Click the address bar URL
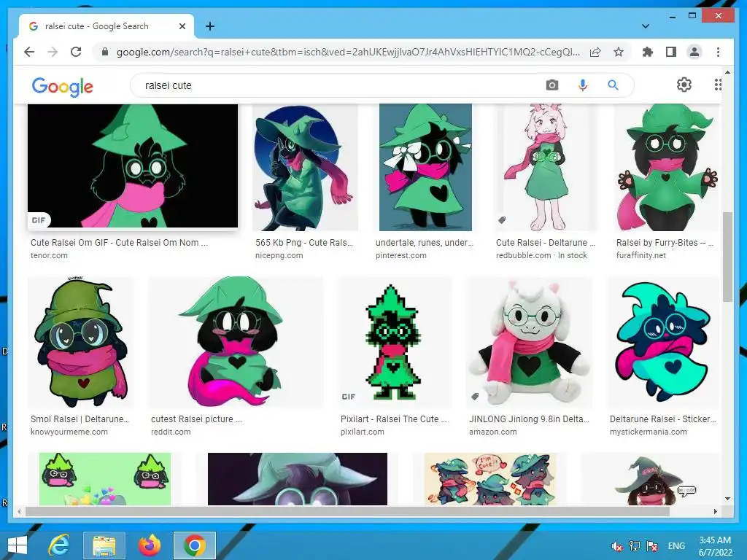The width and height of the screenshot is (747, 560). tap(348, 52)
